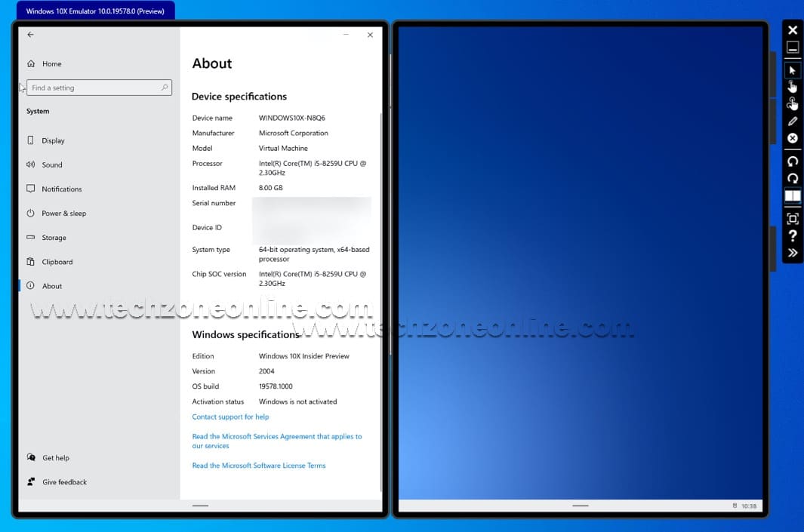Click right screen bottom gesture handle
Image resolution: width=804 pixels, height=532 pixels.
pos(580,506)
